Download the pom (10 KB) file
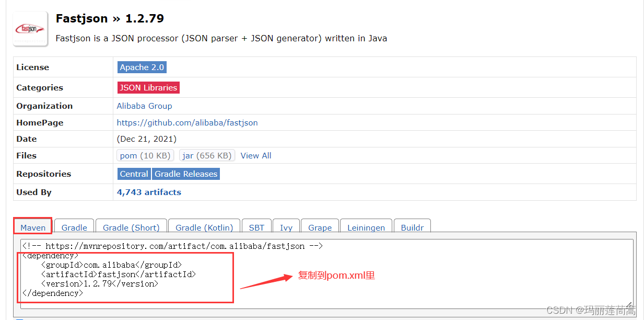Viewport: 644px width, 320px height. 145,155
